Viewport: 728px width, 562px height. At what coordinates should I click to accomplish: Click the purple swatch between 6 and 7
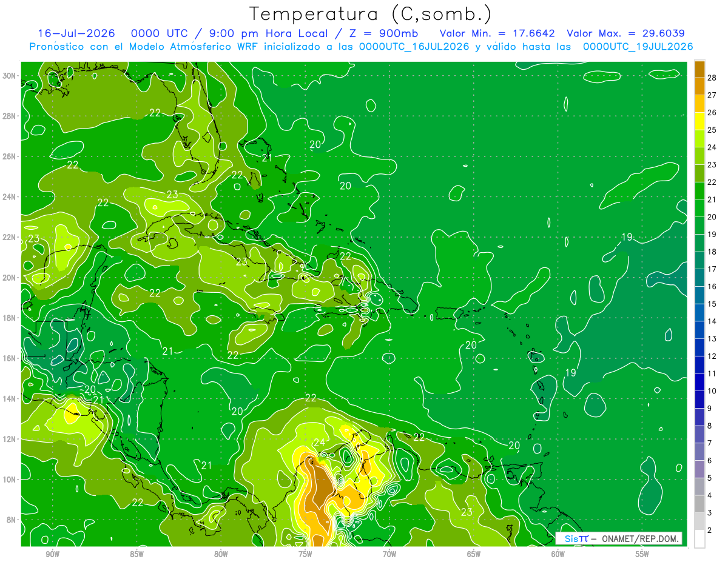(x=699, y=452)
